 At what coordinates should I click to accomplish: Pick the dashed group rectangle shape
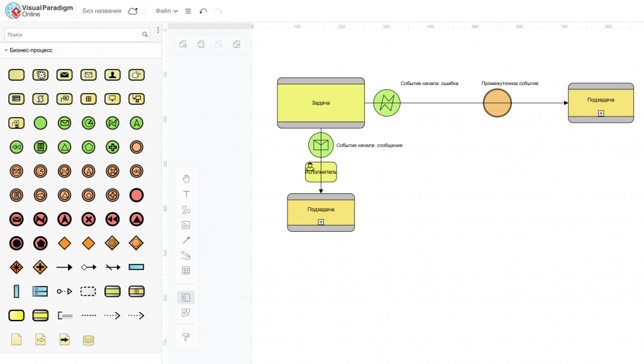(x=88, y=291)
